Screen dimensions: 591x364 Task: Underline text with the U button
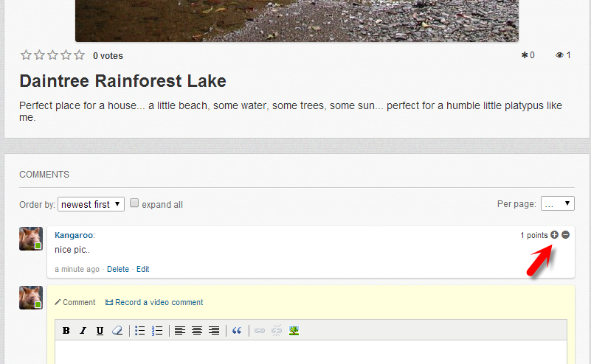(x=100, y=331)
